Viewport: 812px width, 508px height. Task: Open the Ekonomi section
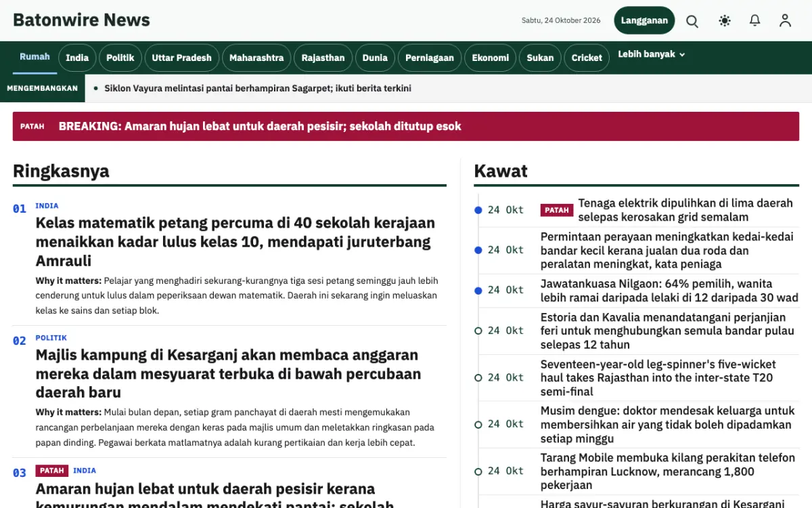pos(491,58)
